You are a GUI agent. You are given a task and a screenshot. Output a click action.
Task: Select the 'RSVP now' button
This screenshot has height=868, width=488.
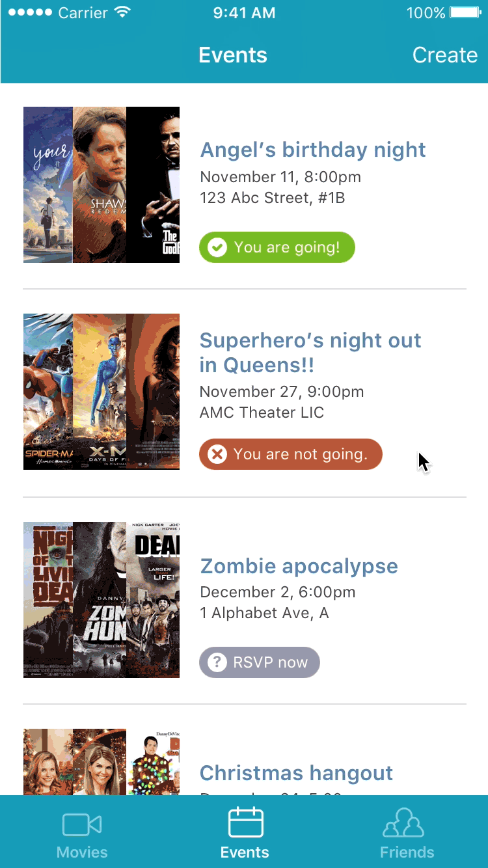pyautogui.click(x=260, y=662)
